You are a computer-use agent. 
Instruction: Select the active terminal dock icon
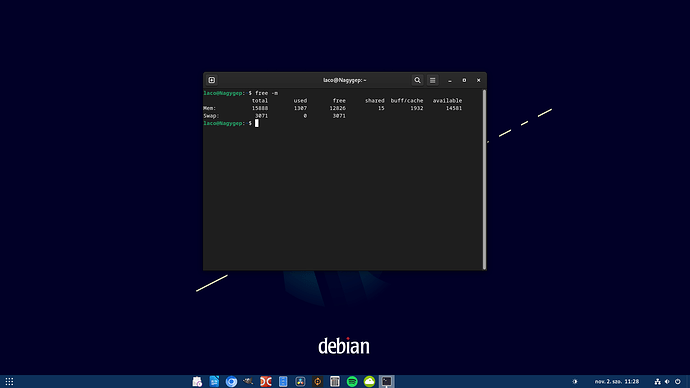click(386, 381)
